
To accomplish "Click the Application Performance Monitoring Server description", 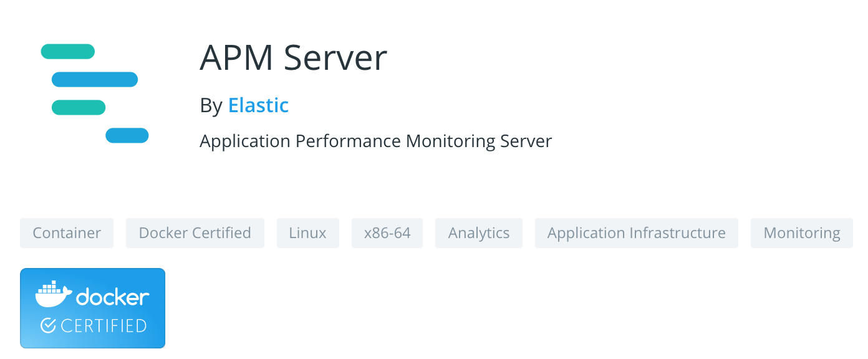I will [375, 141].
